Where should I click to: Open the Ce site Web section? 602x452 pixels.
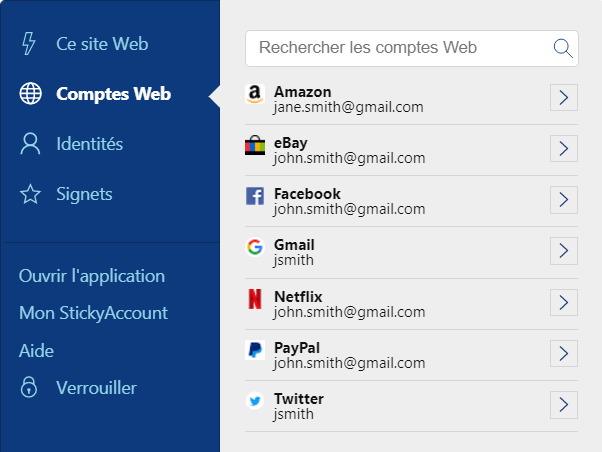tap(102, 44)
